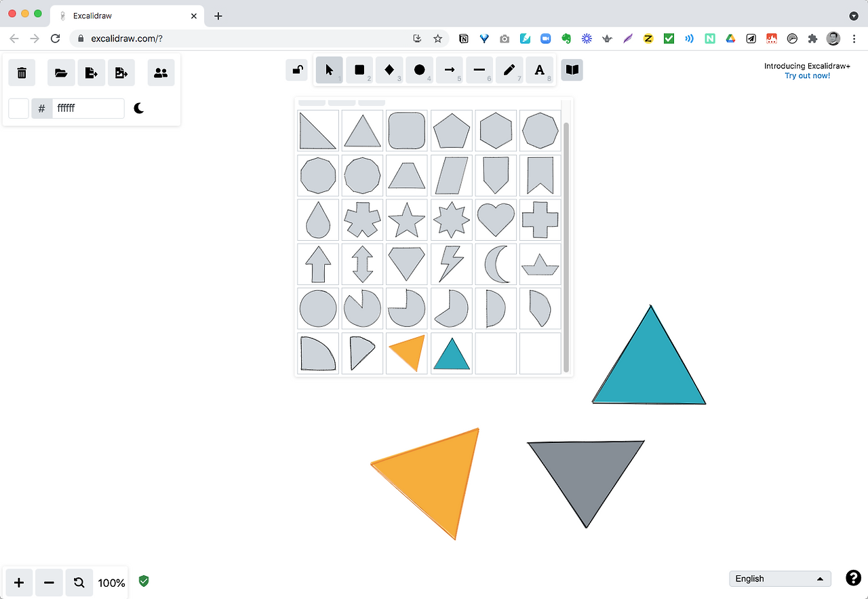The width and height of the screenshot is (868, 599).
Task: Pick the trapezoid library shape
Action: tap(407, 175)
